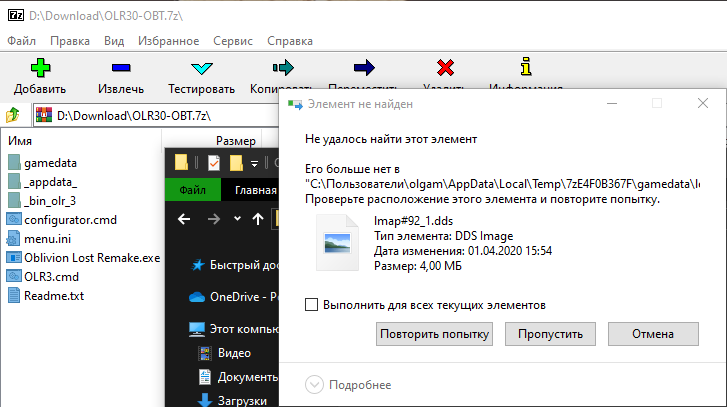Select menu.ini in the file list

tap(39, 239)
